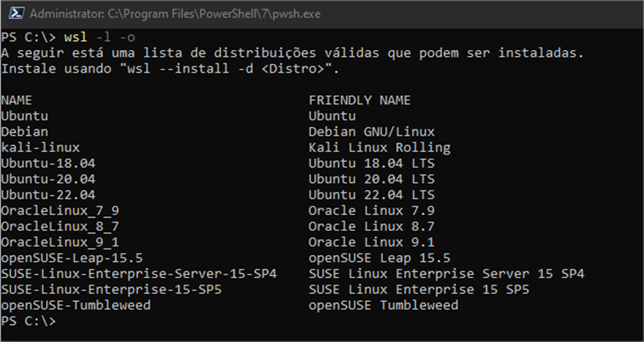The height and width of the screenshot is (342, 644).
Task: Click the NAME column header
Action: pos(17,100)
